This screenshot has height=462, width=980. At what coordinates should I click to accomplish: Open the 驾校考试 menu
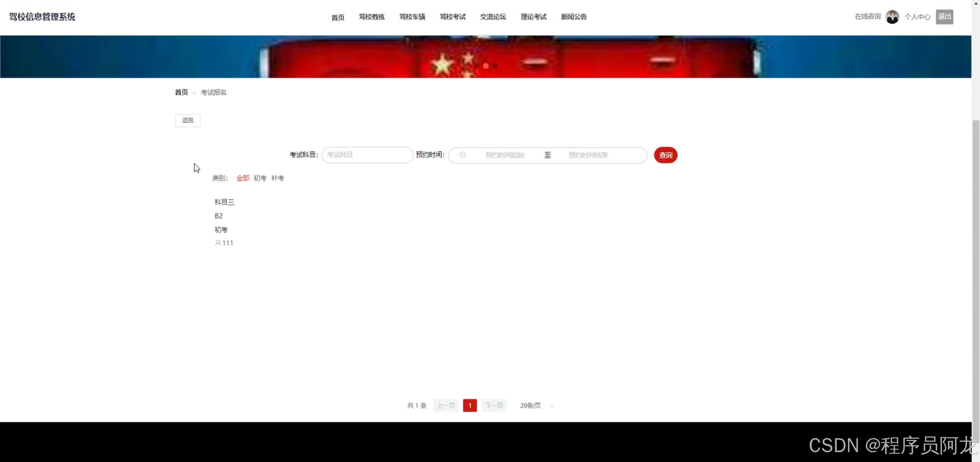[x=452, y=17]
